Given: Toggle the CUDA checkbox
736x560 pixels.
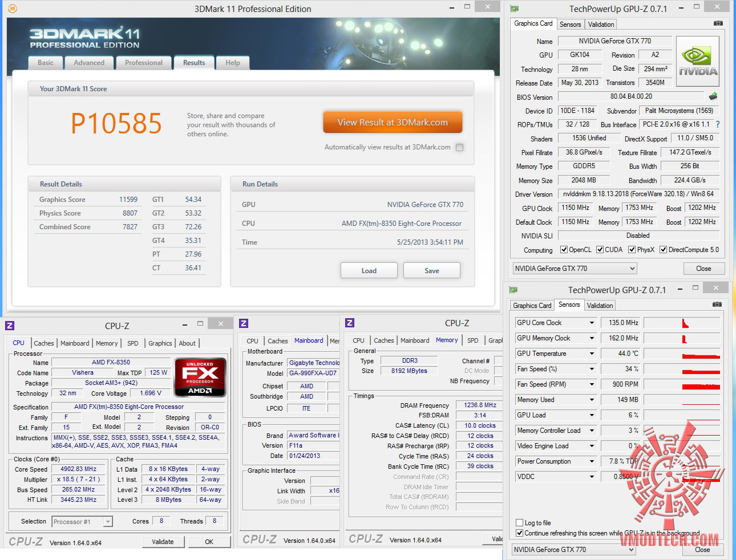Looking at the screenshot, I should (x=600, y=250).
